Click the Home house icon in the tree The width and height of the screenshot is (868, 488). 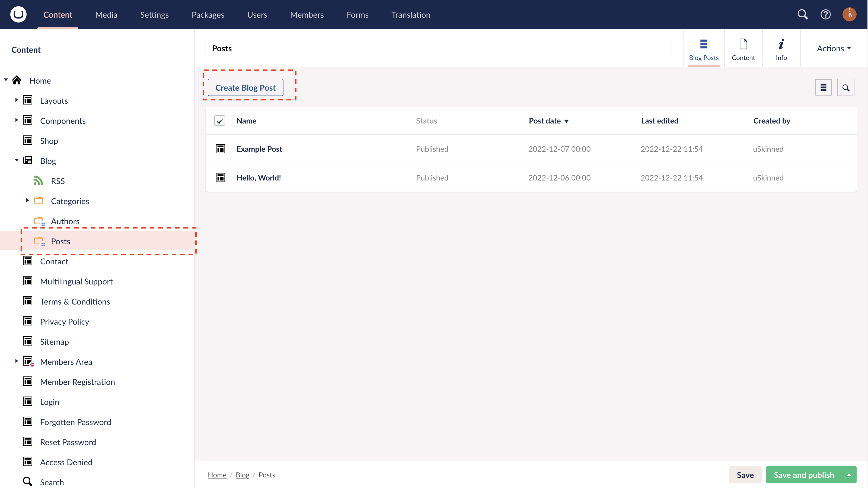pyautogui.click(x=17, y=80)
